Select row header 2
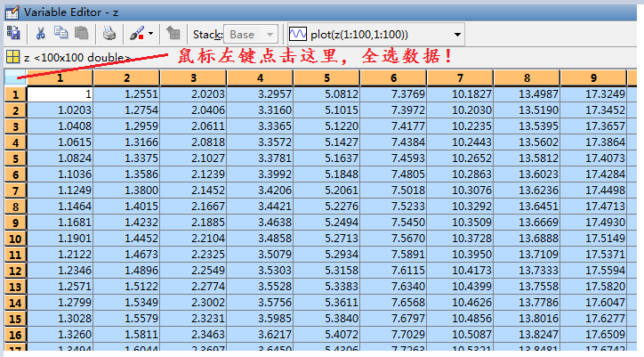 pyautogui.click(x=16, y=110)
